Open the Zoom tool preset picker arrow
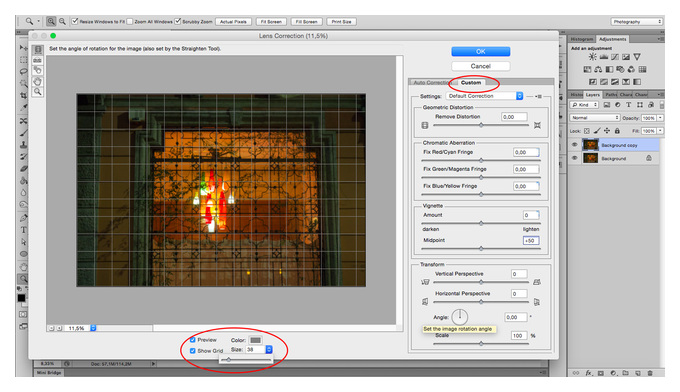The height and width of the screenshot is (392, 680). coord(38,21)
